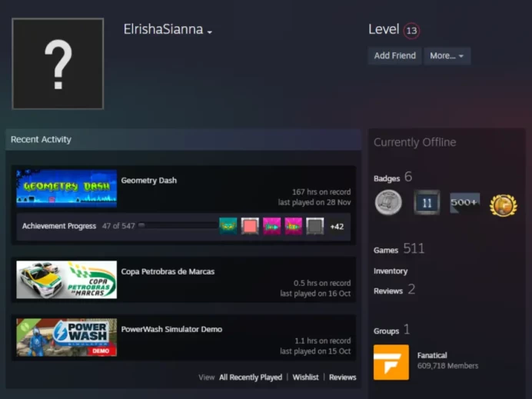Click 'last played on 28 Nov' text

314,202
